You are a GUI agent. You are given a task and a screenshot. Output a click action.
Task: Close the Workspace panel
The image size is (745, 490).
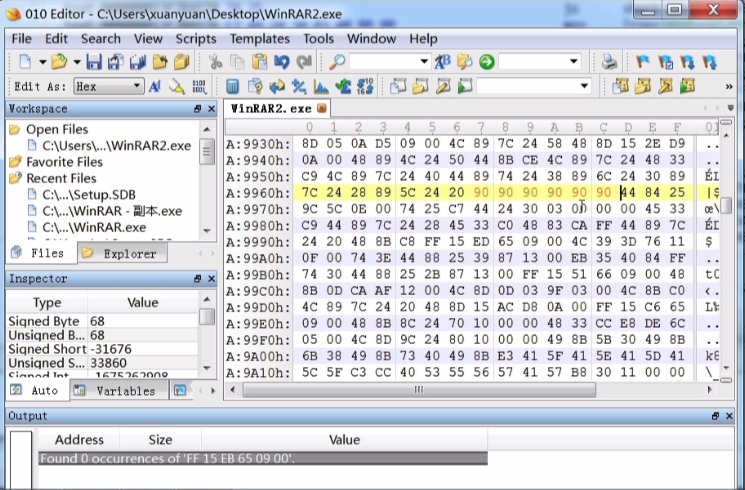(211, 109)
